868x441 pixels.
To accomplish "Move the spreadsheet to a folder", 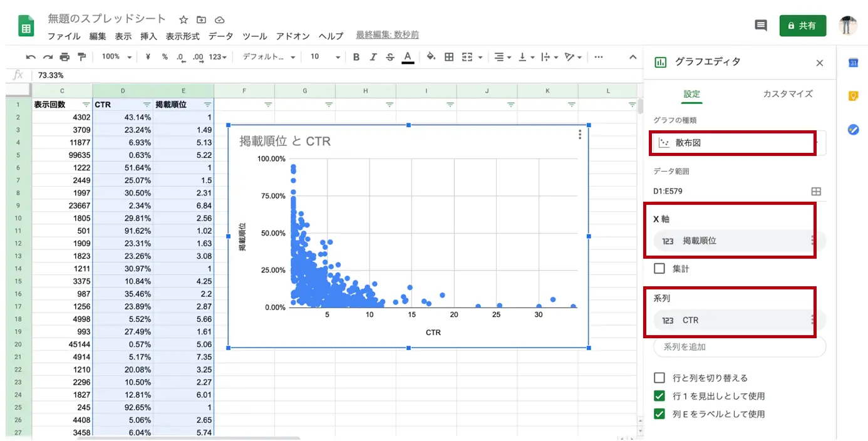I will [201, 20].
